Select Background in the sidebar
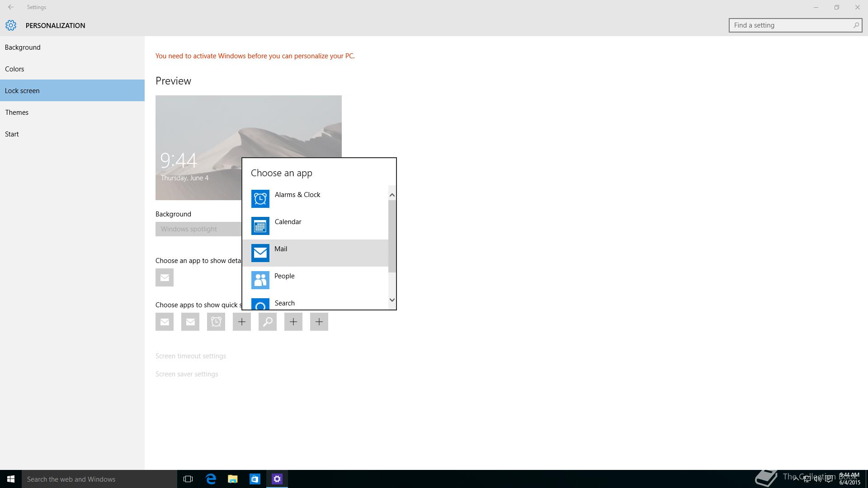This screenshot has width=868, height=488. [72, 47]
